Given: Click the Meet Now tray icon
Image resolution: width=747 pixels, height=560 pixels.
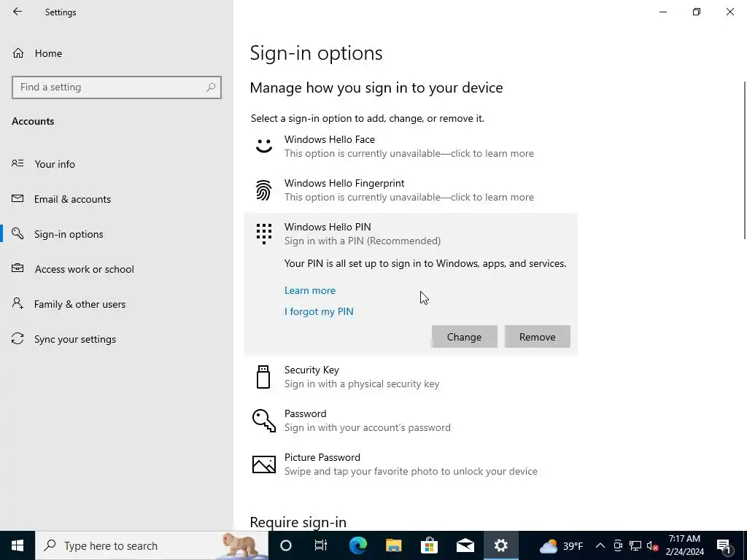Looking at the screenshot, I should click(618, 545).
